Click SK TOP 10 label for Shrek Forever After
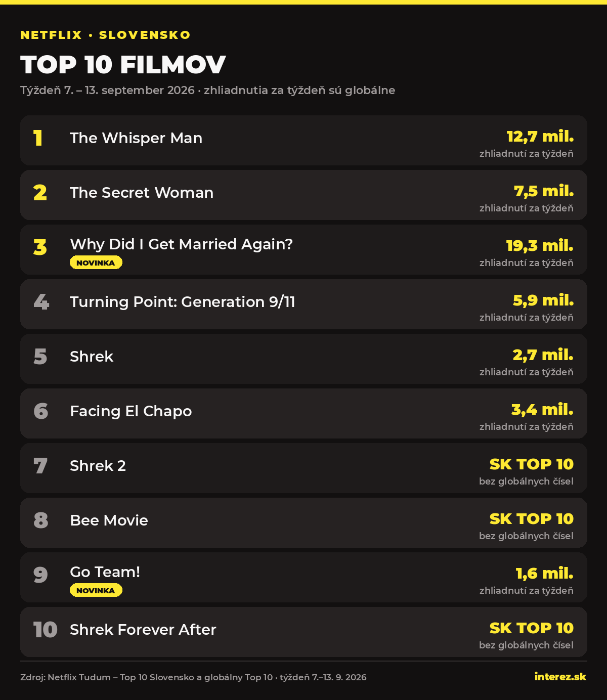607x700 pixels. (x=532, y=628)
